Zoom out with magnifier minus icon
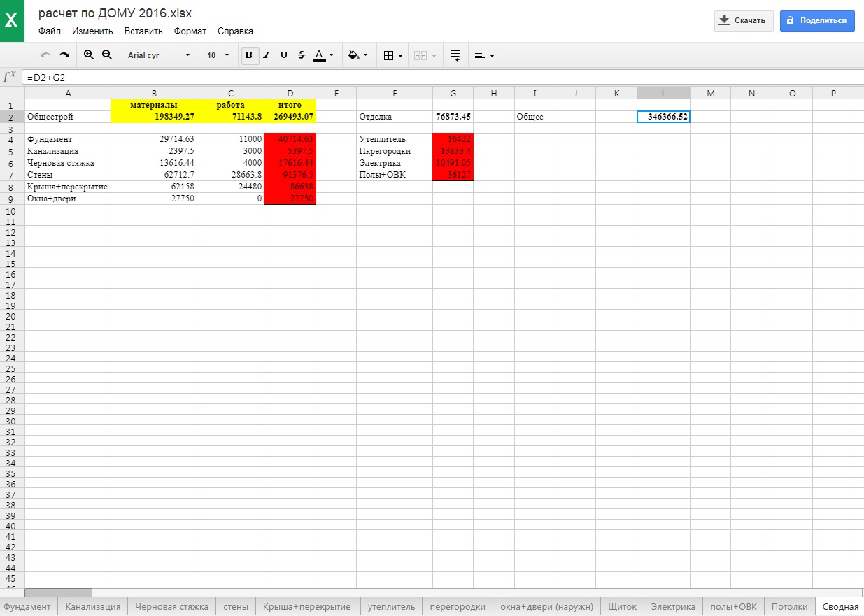The image size is (864, 616). click(107, 55)
